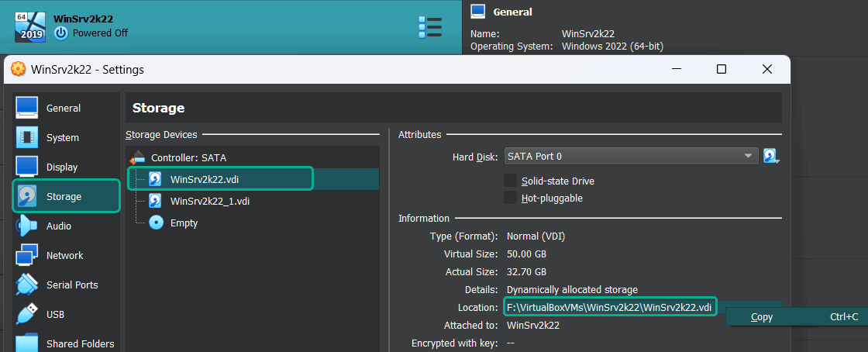Click the Audio speaker icon
Viewport: 868px width, 352px height.
[x=26, y=226]
